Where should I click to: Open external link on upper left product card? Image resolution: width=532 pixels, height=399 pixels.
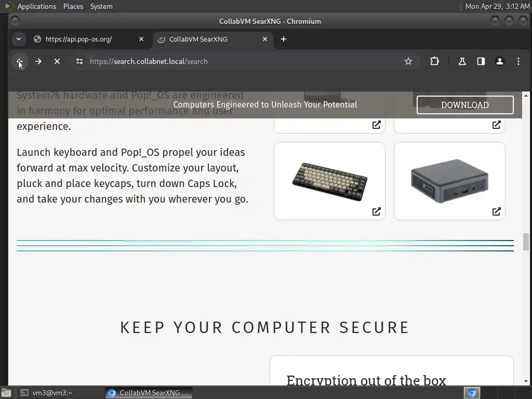coord(376,125)
